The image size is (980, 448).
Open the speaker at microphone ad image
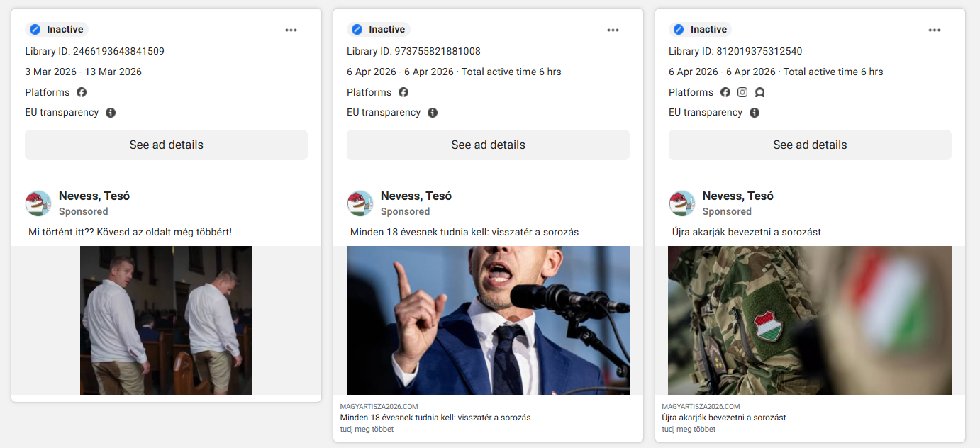[488, 320]
